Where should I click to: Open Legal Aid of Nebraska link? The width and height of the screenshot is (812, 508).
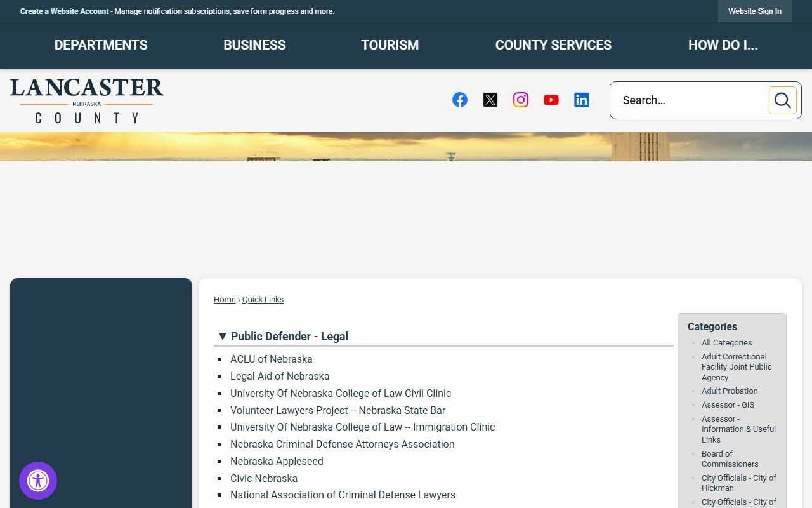point(280,377)
